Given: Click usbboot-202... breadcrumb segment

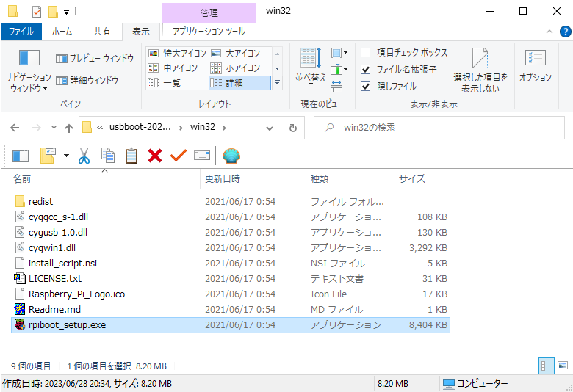Looking at the screenshot, I should click(x=140, y=127).
